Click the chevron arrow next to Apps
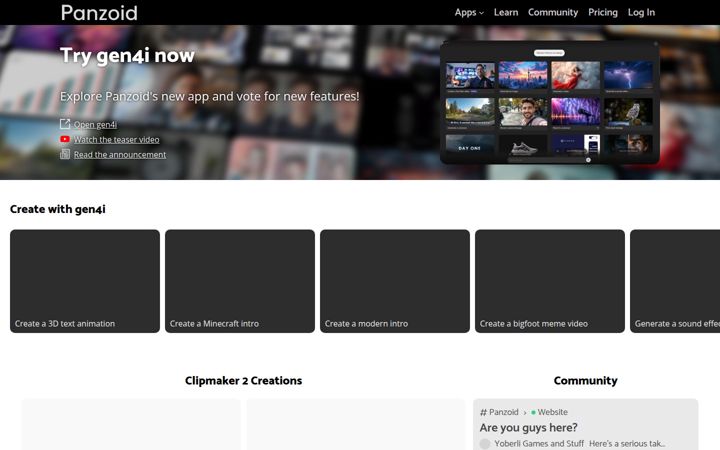The height and width of the screenshot is (450, 720). coord(481,13)
